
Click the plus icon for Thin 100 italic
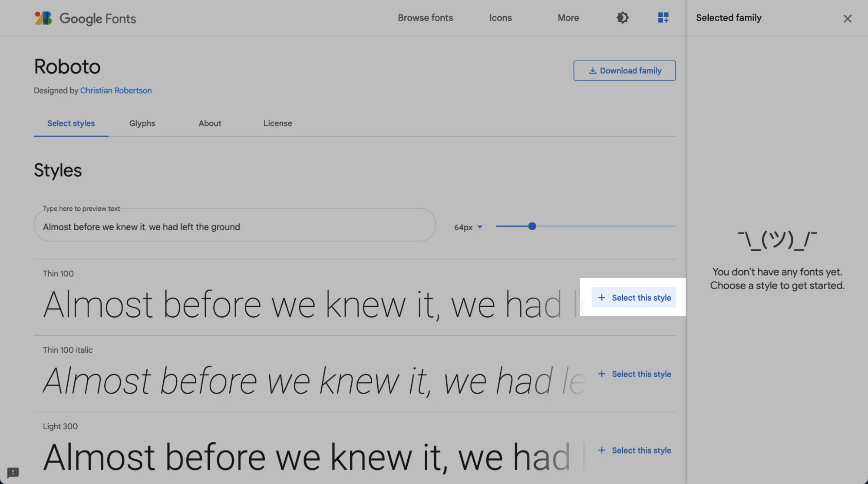(x=601, y=374)
